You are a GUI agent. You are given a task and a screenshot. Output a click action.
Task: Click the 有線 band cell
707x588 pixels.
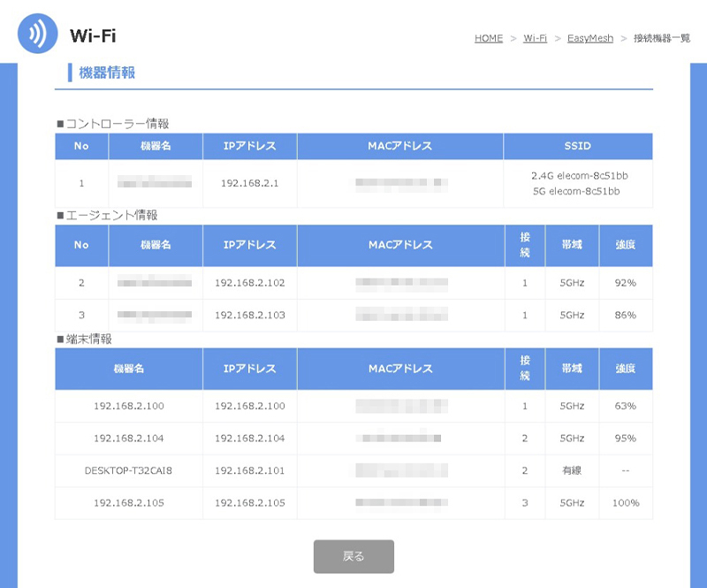click(572, 470)
